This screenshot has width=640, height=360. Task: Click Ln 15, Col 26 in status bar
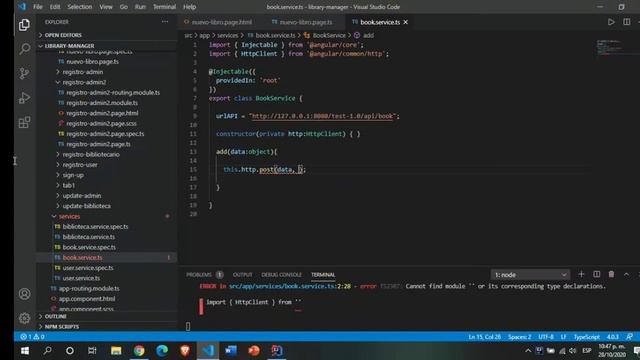click(484, 337)
